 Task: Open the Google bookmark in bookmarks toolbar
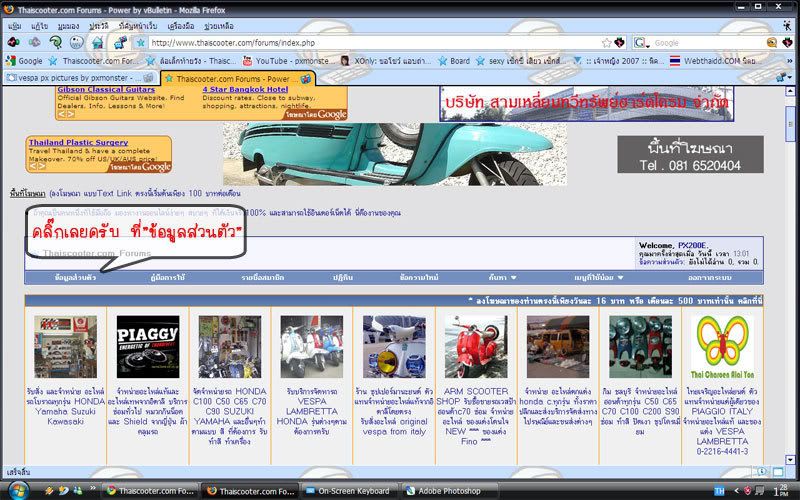click(24, 61)
